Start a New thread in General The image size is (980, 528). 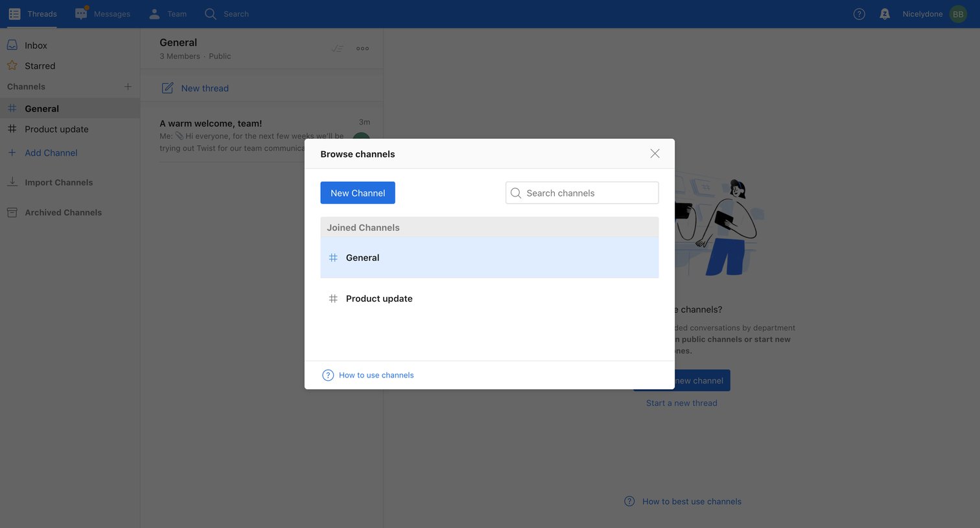(x=205, y=88)
